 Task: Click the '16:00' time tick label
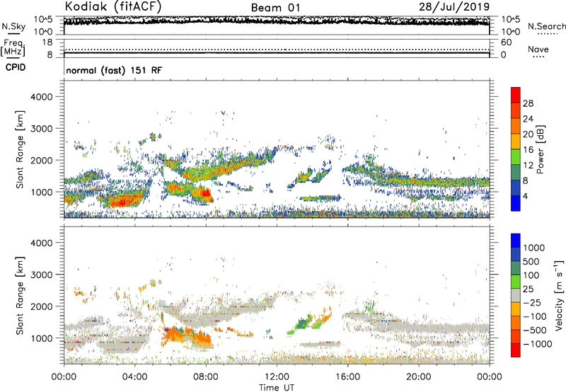[x=347, y=377]
